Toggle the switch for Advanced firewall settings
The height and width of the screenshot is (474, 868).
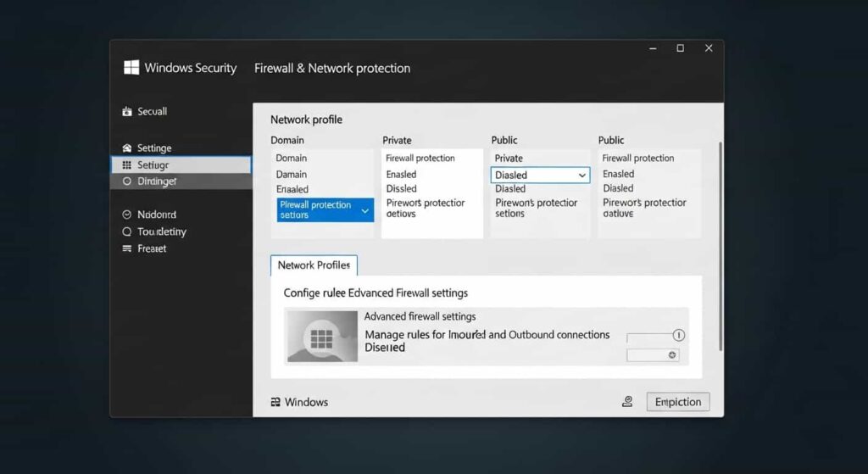pos(656,336)
